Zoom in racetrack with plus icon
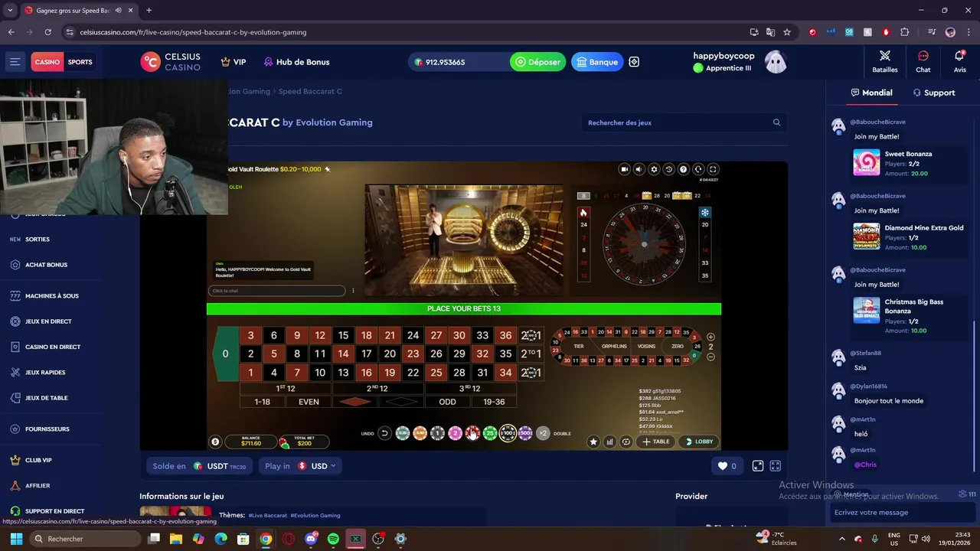Viewport: 980px width, 551px height. [710, 337]
